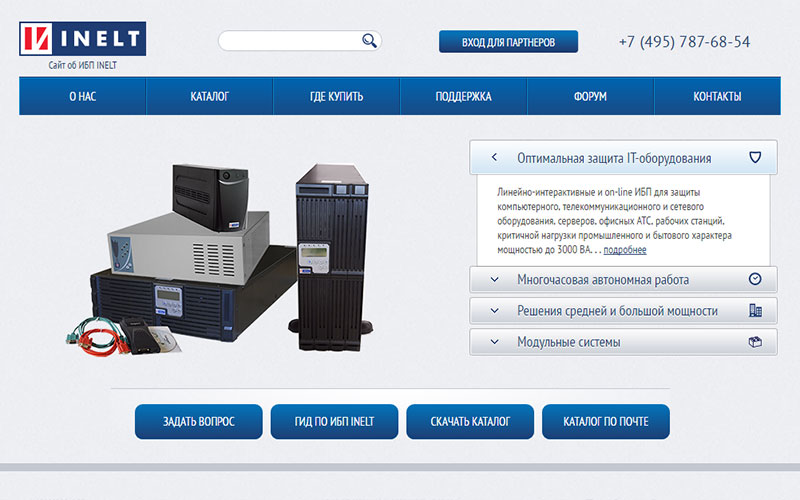Expand 'Многочасовая автономная работа' chevron
The width and height of the screenshot is (800, 500).
[x=494, y=280]
